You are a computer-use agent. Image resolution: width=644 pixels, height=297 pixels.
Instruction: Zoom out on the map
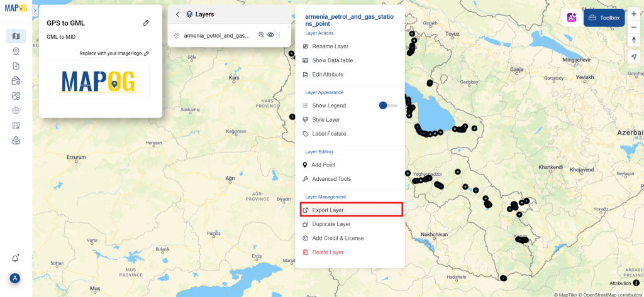pos(634,26)
